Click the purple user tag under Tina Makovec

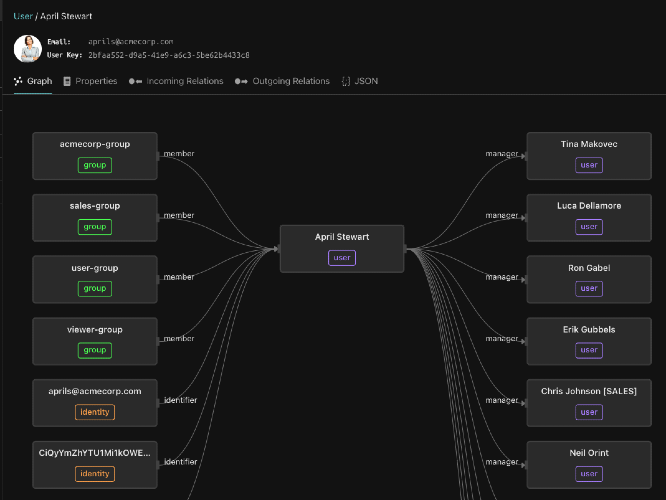tap(589, 165)
